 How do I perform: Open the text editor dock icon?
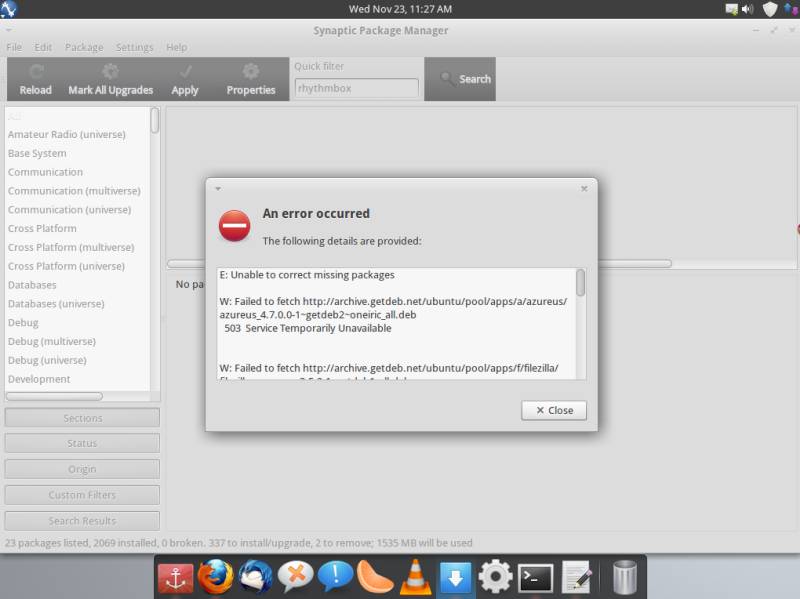577,577
